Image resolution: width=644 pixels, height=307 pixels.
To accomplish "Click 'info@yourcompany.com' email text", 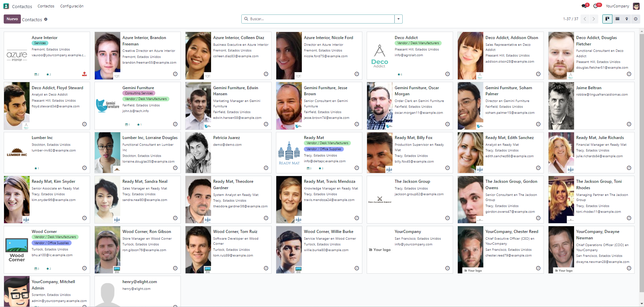I will (413, 244).
